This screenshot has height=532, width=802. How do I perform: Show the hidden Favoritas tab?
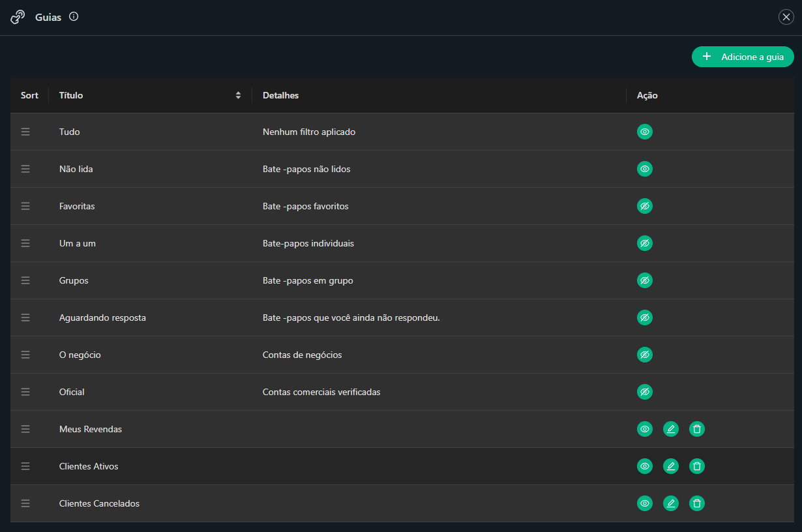coord(645,206)
